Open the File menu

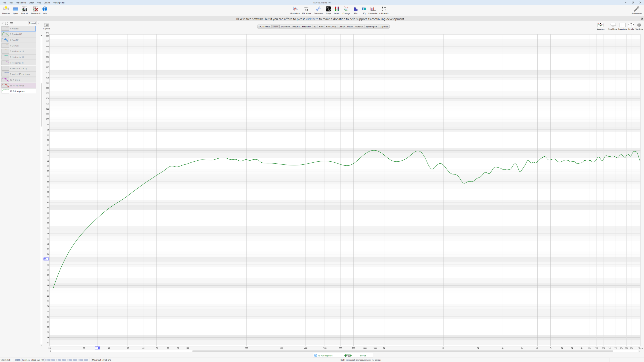pyautogui.click(x=4, y=3)
